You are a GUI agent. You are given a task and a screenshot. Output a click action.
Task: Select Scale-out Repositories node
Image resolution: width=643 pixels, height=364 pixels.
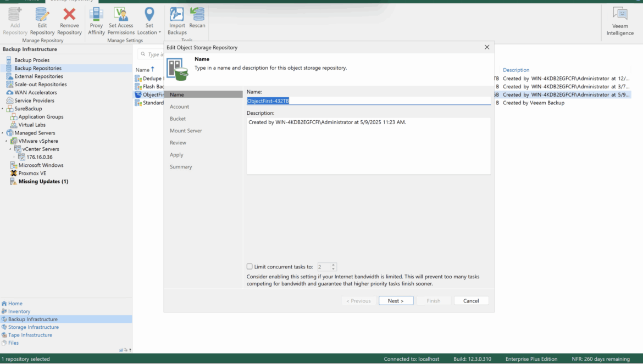click(40, 85)
